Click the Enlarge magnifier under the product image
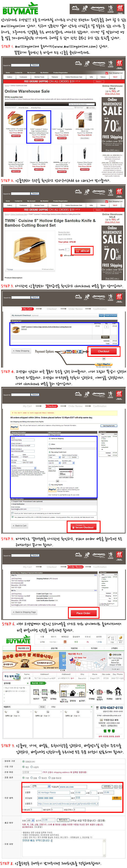 10,270
